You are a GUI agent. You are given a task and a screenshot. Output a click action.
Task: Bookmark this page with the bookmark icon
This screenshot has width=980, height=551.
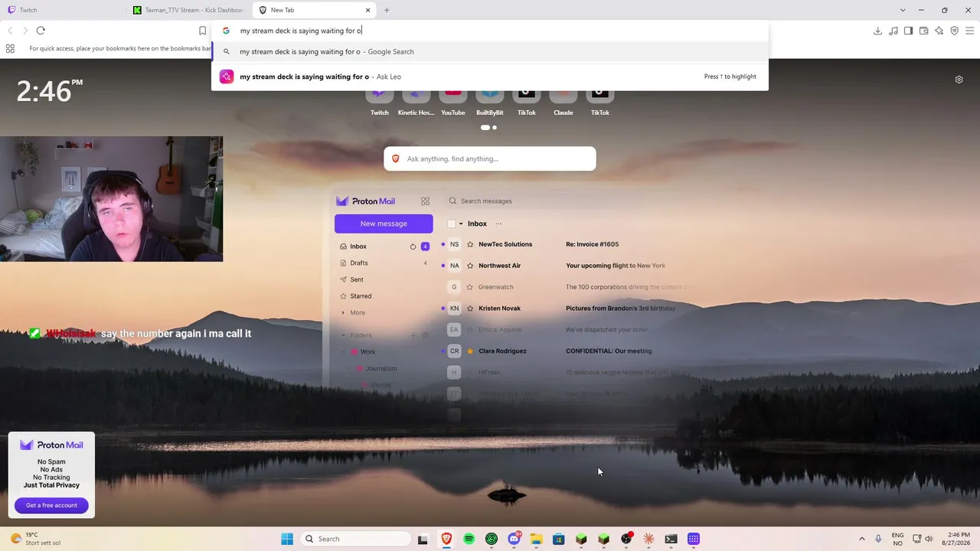(202, 31)
